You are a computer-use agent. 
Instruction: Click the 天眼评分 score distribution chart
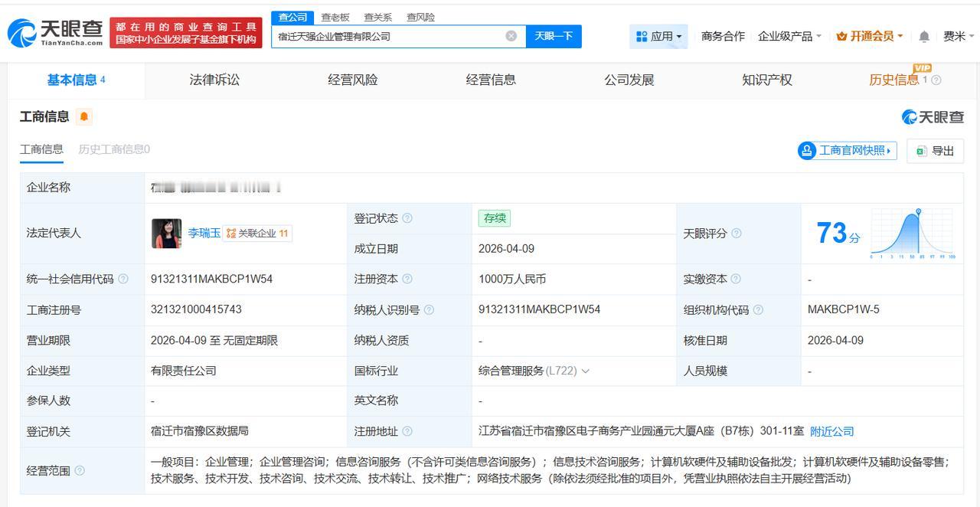point(911,234)
